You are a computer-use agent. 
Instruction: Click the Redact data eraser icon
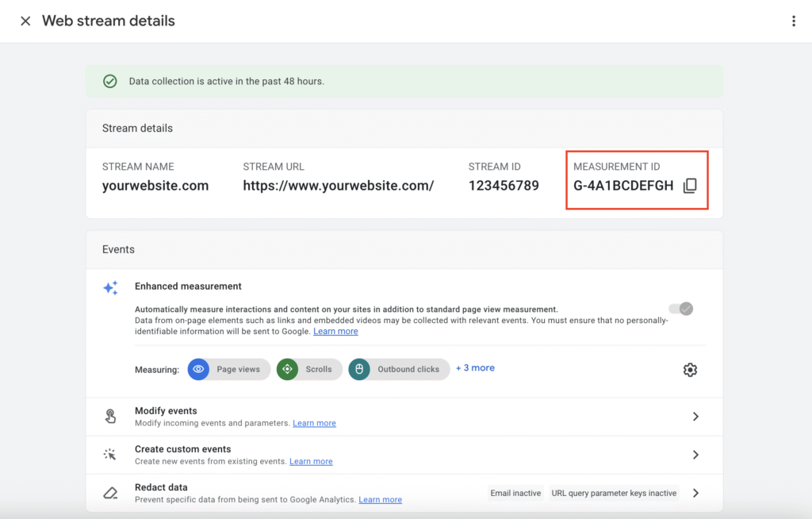click(x=110, y=492)
